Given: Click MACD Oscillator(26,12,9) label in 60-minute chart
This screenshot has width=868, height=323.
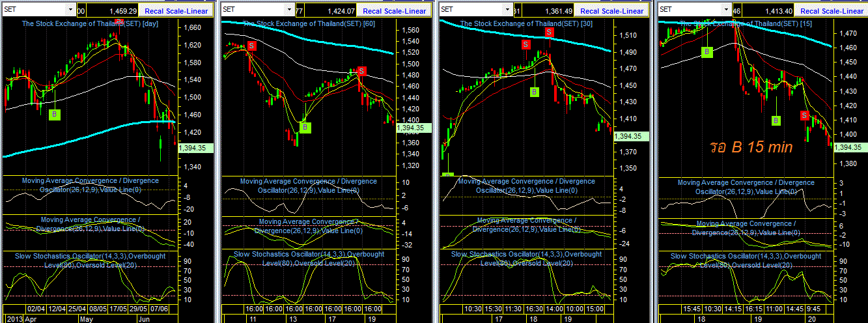Looking at the screenshot, I should click(309, 186).
